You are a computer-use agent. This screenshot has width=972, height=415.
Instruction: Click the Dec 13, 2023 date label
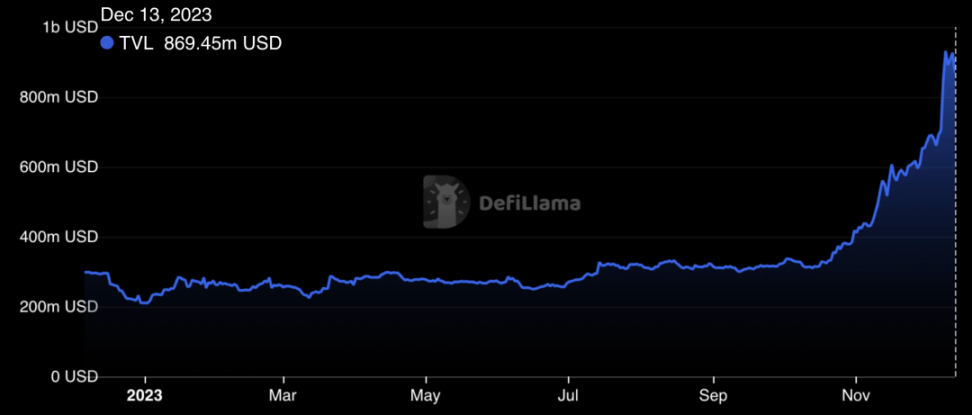(156, 14)
